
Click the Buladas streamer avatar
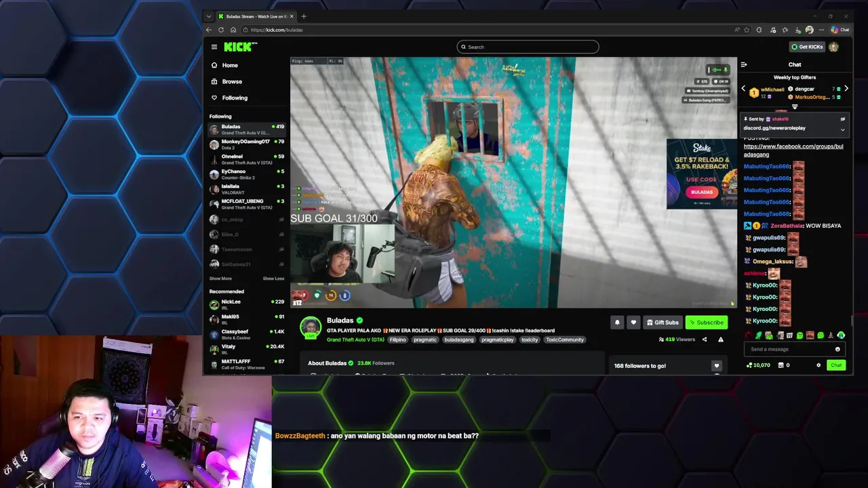coord(311,328)
